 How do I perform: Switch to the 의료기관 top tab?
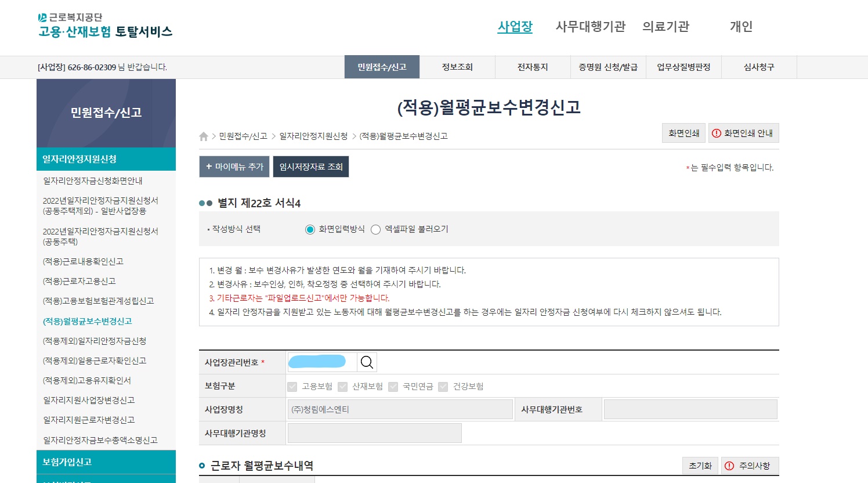pos(666,27)
